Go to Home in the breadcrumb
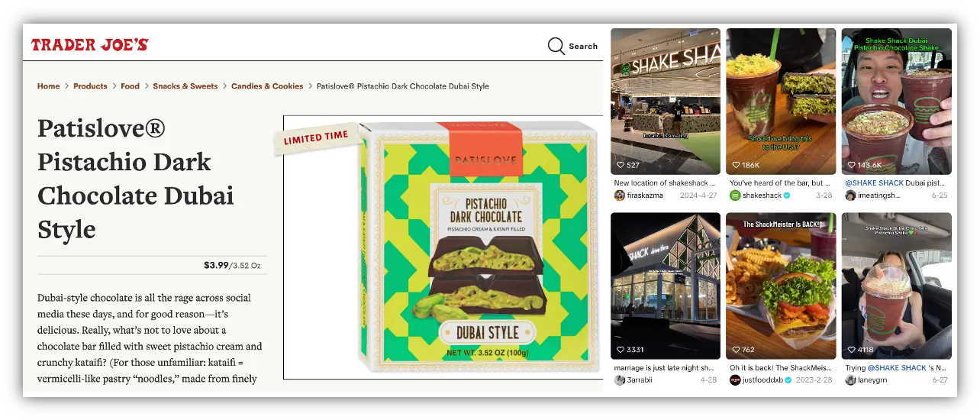980x420 pixels. coord(48,86)
